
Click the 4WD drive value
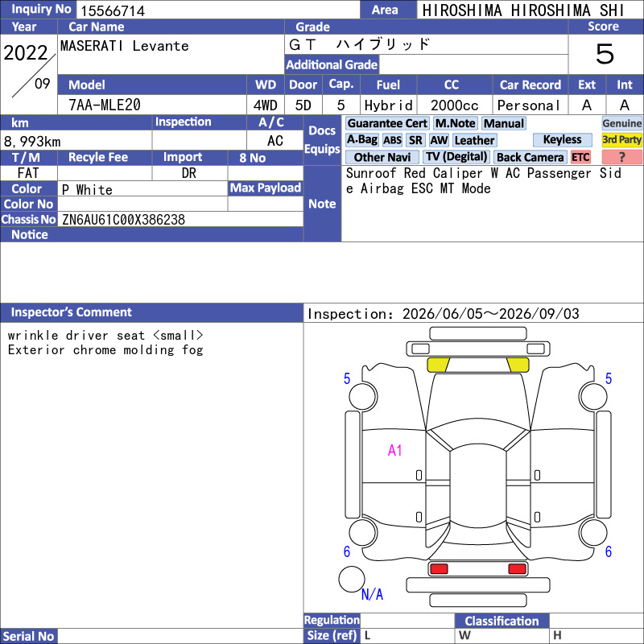[x=266, y=105]
